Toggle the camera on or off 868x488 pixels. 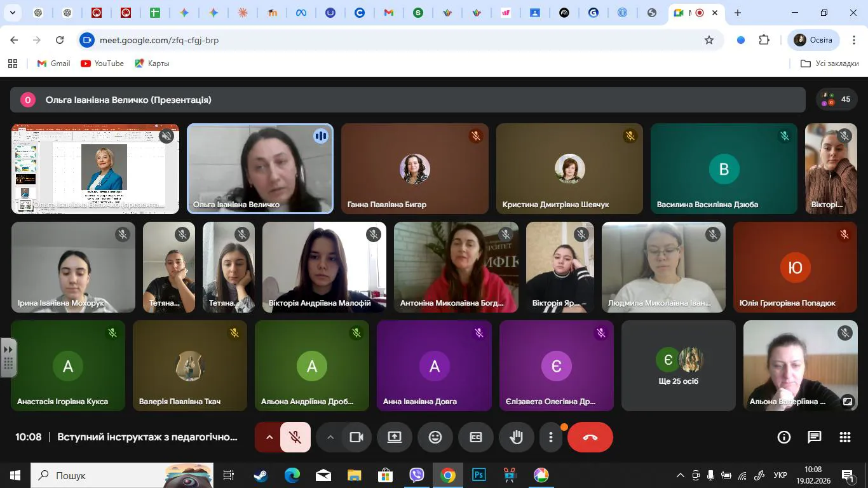coord(356,437)
